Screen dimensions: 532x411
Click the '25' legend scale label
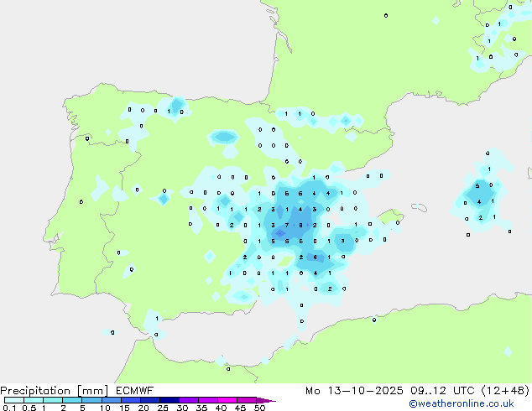click(163, 408)
